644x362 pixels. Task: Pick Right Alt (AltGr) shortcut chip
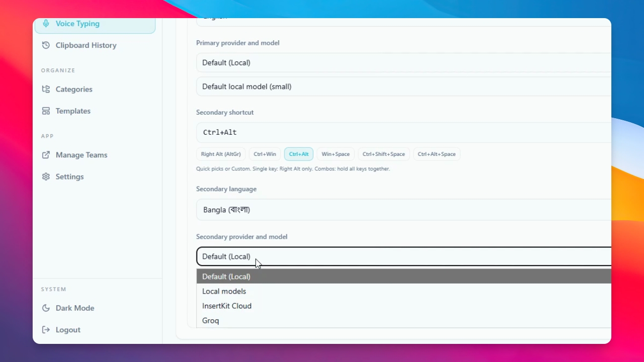click(x=221, y=154)
